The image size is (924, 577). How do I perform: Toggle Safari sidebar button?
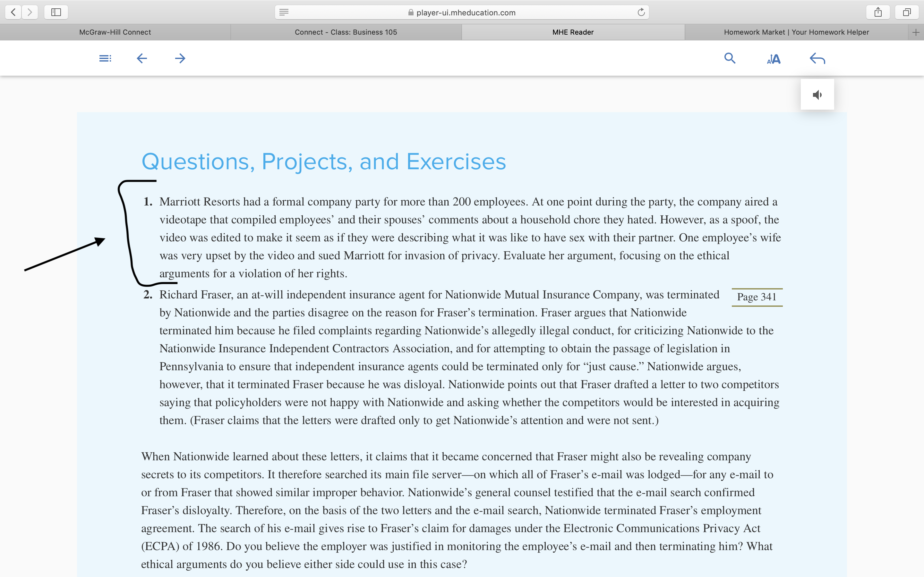point(56,12)
